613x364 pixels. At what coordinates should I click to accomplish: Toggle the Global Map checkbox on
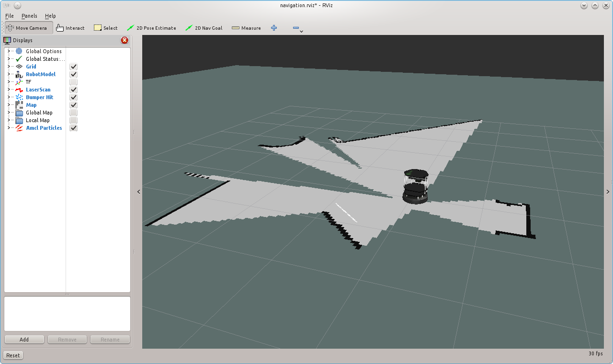click(73, 113)
